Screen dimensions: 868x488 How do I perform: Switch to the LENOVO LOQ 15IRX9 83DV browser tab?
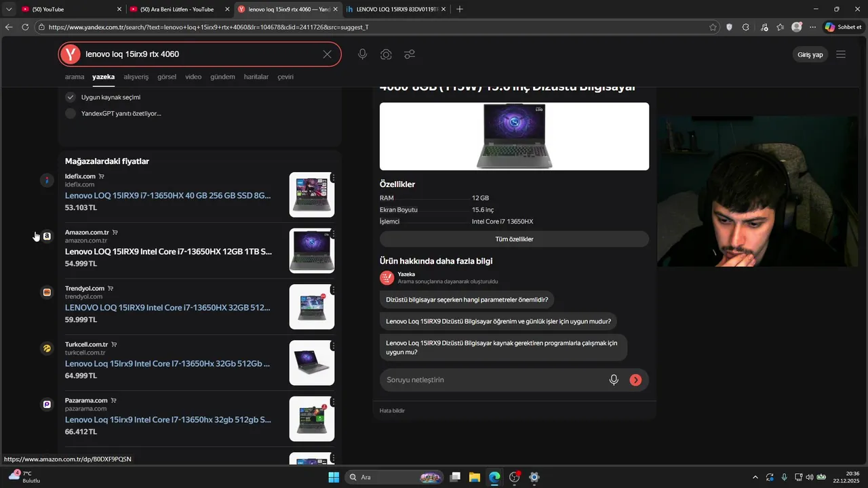tap(397, 9)
